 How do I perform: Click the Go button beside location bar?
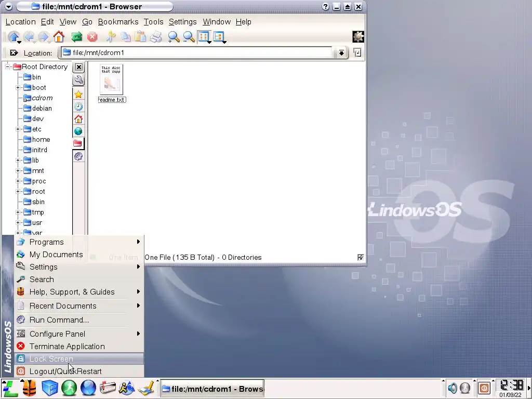point(357,52)
